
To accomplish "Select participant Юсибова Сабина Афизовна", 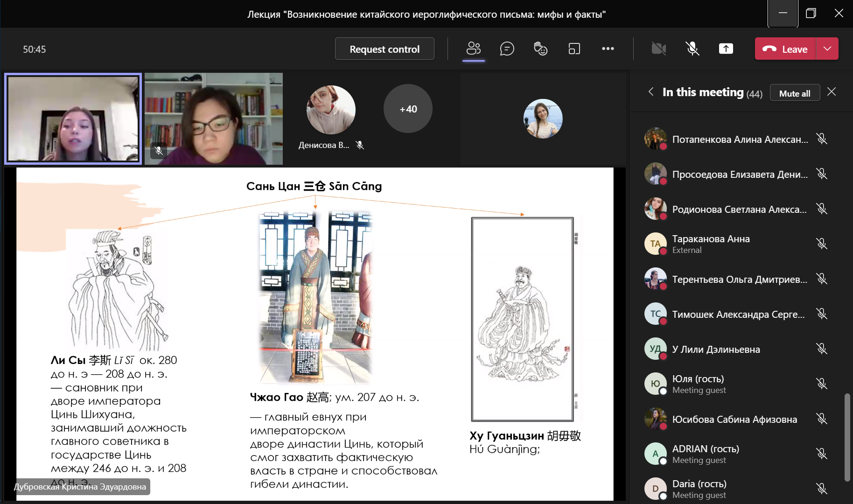I will point(734,420).
